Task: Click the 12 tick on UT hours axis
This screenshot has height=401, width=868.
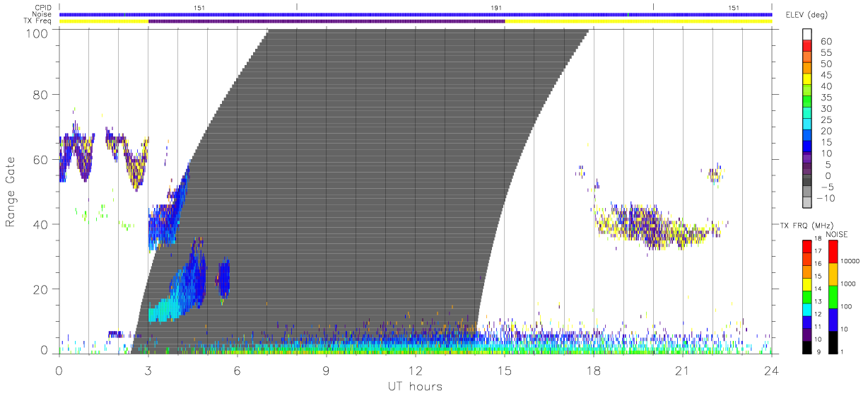Action: [416, 370]
